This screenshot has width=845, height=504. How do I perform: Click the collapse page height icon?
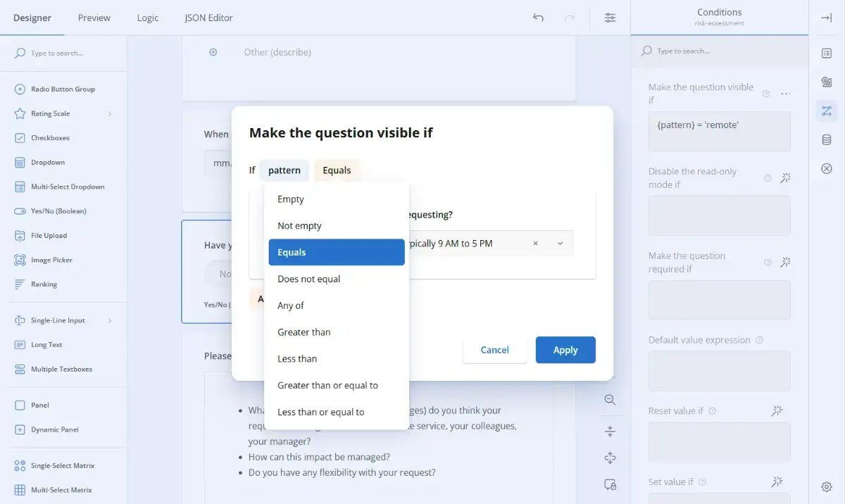[610, 431]
